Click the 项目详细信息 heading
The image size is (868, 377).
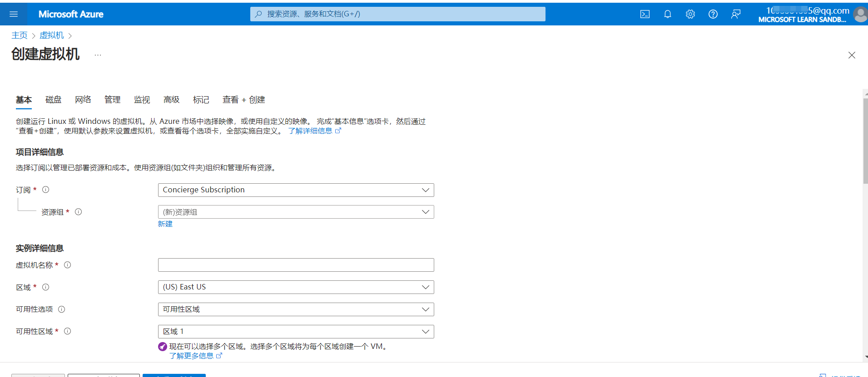[x=40, y=152]
